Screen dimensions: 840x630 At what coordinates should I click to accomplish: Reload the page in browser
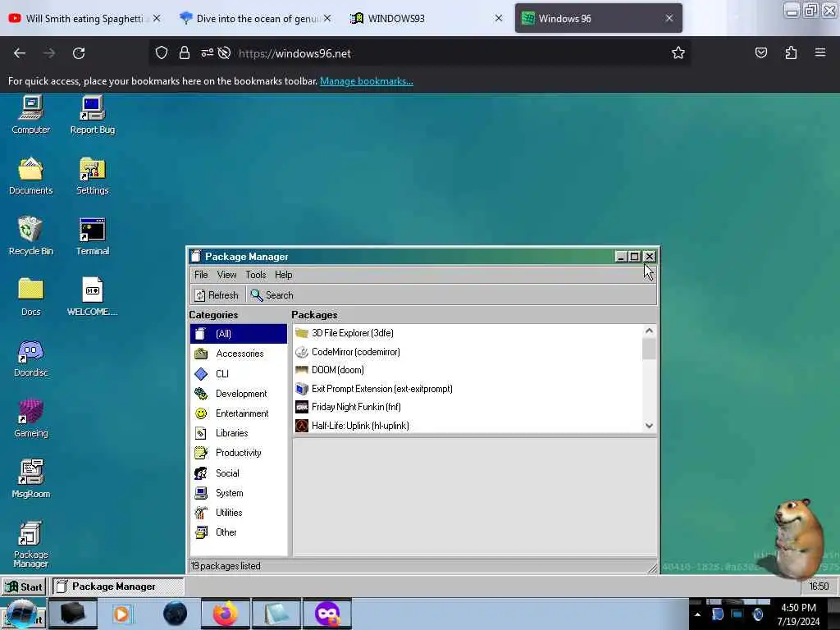[79, 53]
